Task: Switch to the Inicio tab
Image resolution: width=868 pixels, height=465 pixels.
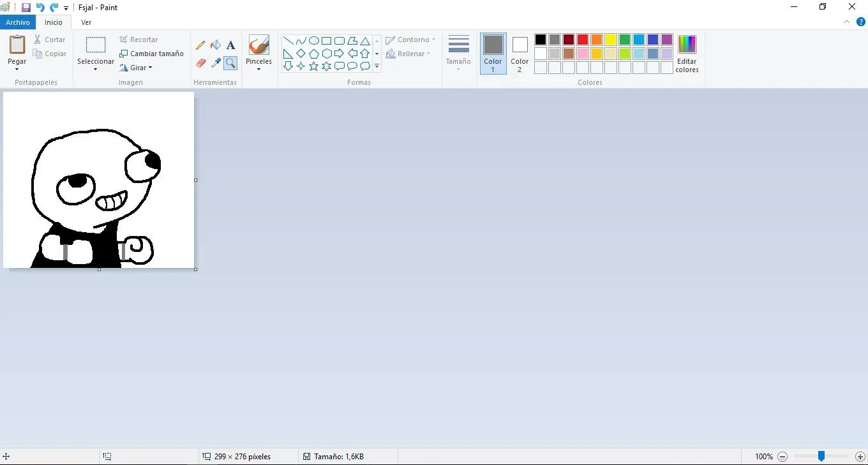Action: (x=54, y=22)
